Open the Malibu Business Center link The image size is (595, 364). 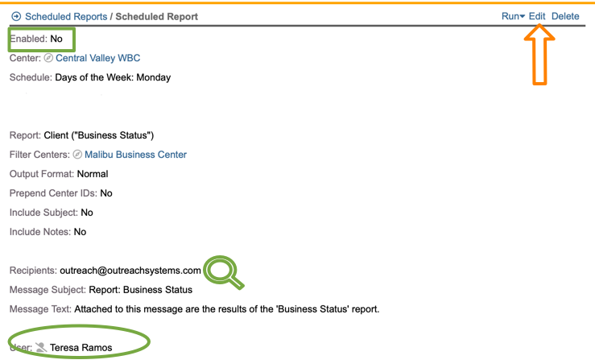[x=135, y=155]
